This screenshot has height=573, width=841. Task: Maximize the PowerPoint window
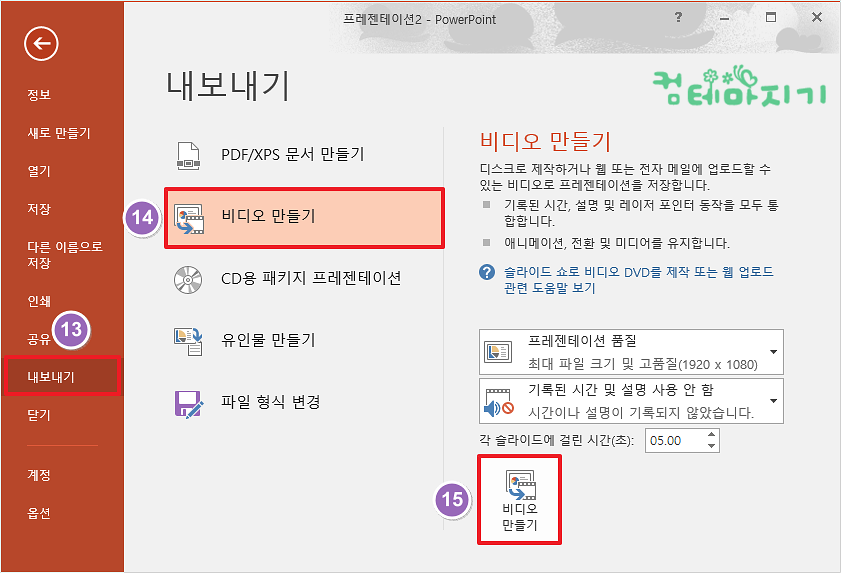(x=771, y=17)
